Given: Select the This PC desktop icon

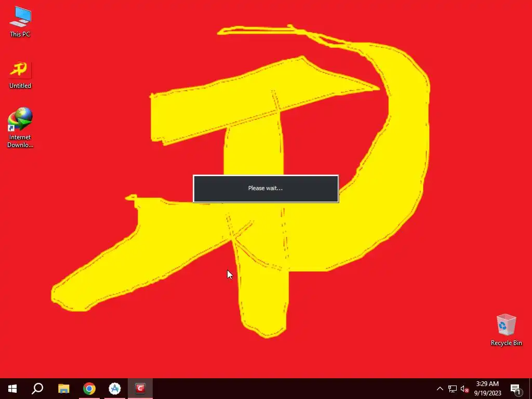Looking at the screenshot, I should (x=20, y=22).
